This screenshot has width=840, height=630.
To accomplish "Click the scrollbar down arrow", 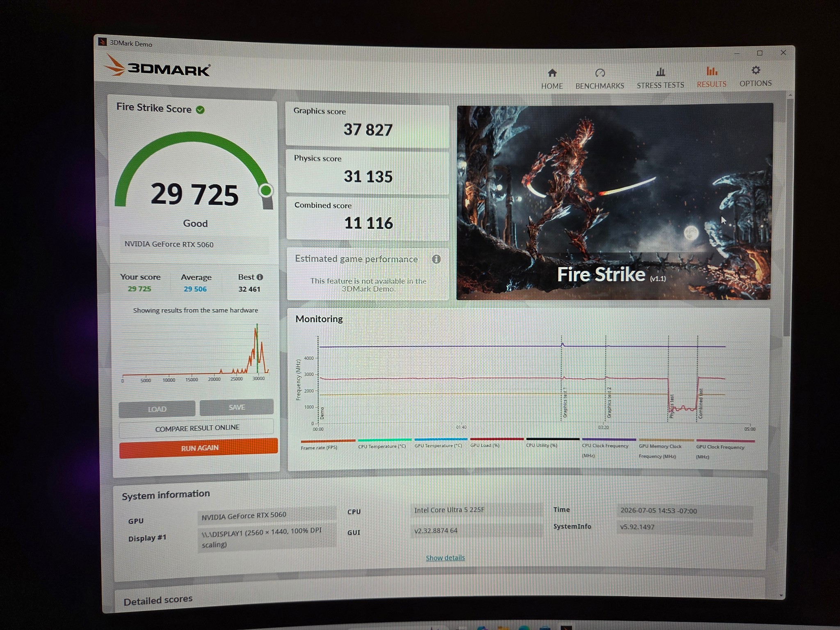I will click(x=781, y=595).
